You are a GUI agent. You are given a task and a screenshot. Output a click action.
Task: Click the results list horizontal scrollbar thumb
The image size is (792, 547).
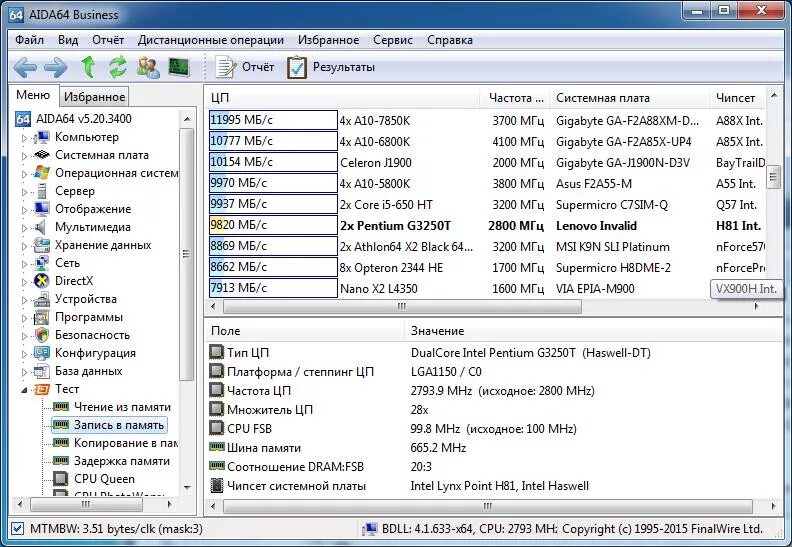402,306
